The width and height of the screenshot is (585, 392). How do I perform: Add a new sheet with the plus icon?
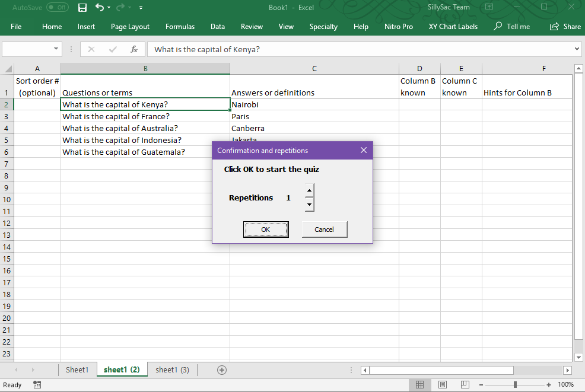(x=222, y=370)
